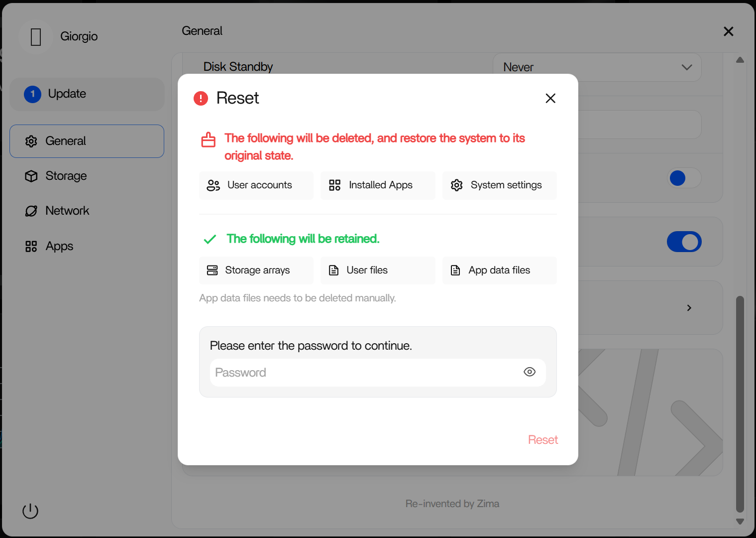Turn off the enabled blue toggle switch

coord(684,242)
